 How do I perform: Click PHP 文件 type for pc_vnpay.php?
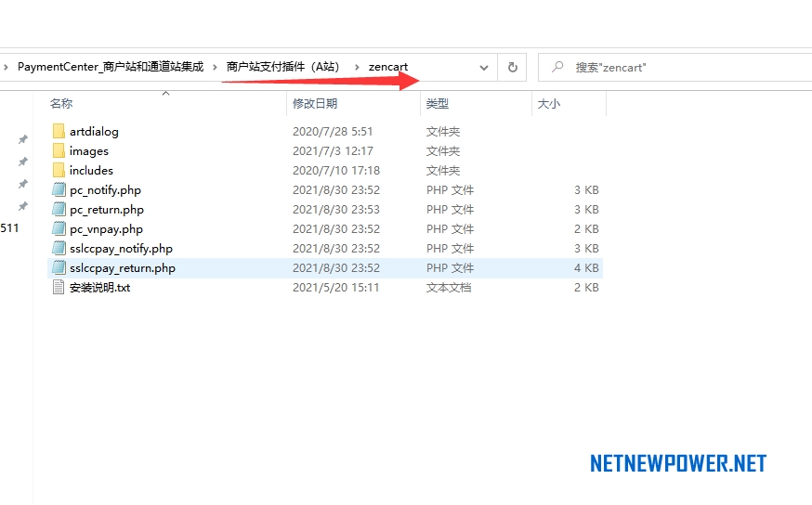click(x=450, y=229)
